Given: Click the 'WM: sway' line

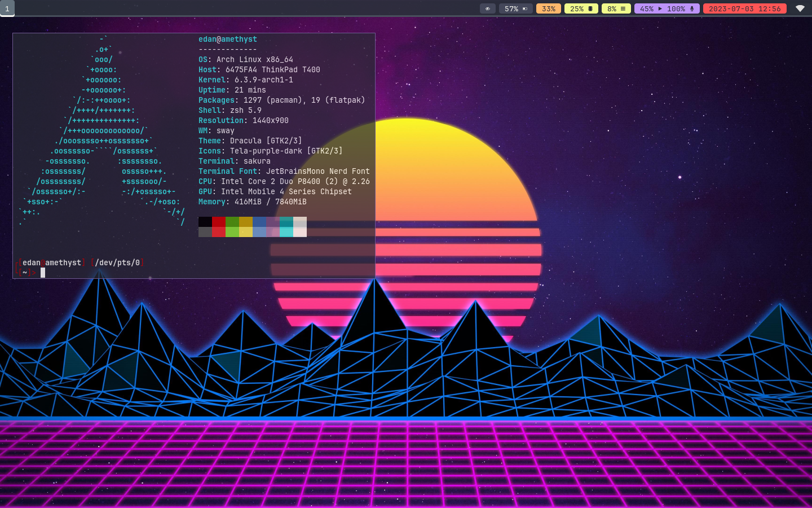Looking at the screenshot, I should [217, 130].
